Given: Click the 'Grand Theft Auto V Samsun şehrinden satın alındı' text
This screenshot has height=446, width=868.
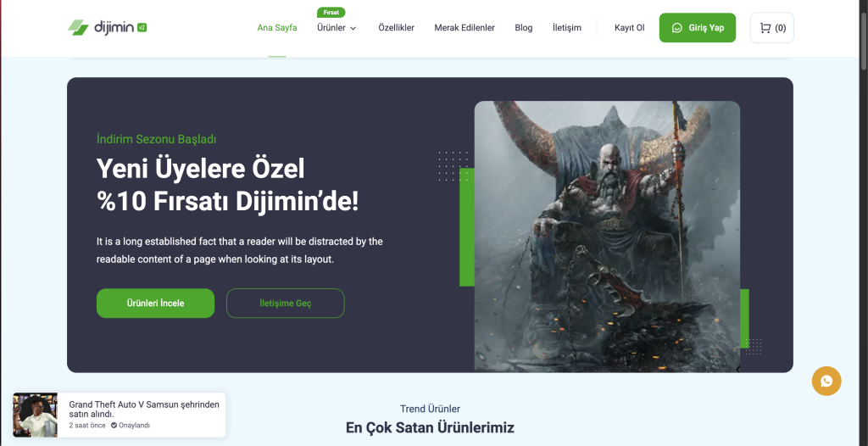Looking at the screenshot, I should (144, 410).
